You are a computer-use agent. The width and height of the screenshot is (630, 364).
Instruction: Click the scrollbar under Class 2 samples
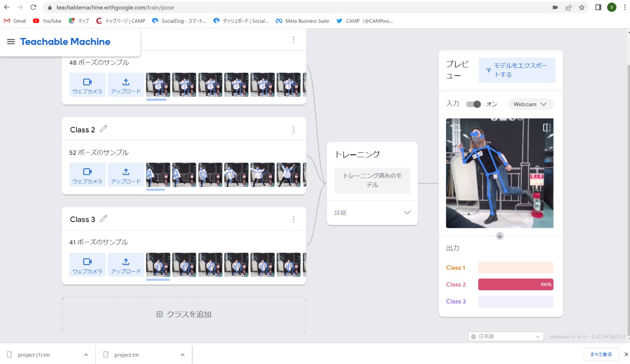pos(155,190)
